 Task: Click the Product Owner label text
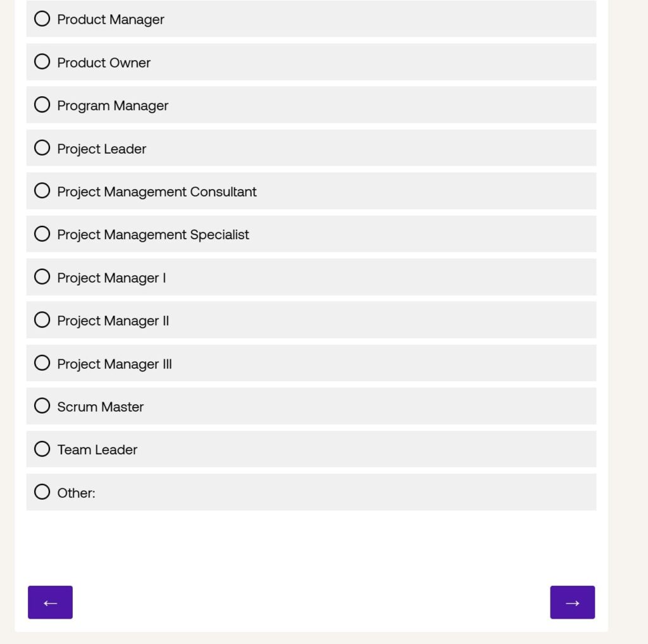click(104, 63)
